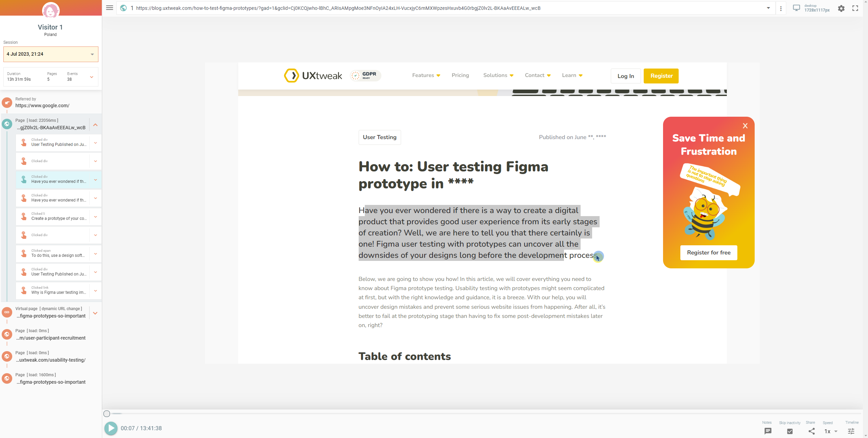
Task: Click the 'Table of contents' heading
Action: click(404, 356)
